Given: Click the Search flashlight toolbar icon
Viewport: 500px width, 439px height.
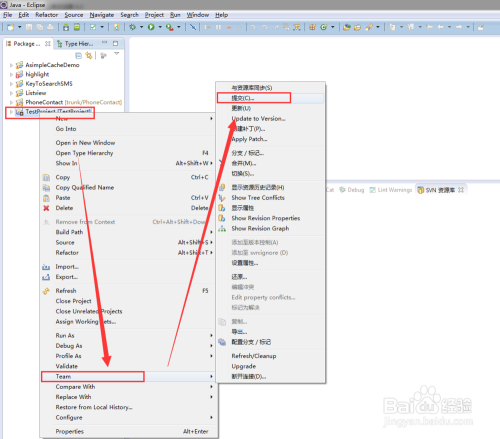Looking at the screenshot, I should coord(369,27).
